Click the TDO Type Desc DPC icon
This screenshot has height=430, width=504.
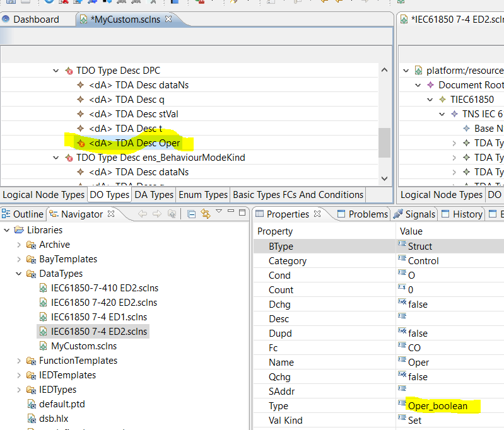tap(69, 71)
